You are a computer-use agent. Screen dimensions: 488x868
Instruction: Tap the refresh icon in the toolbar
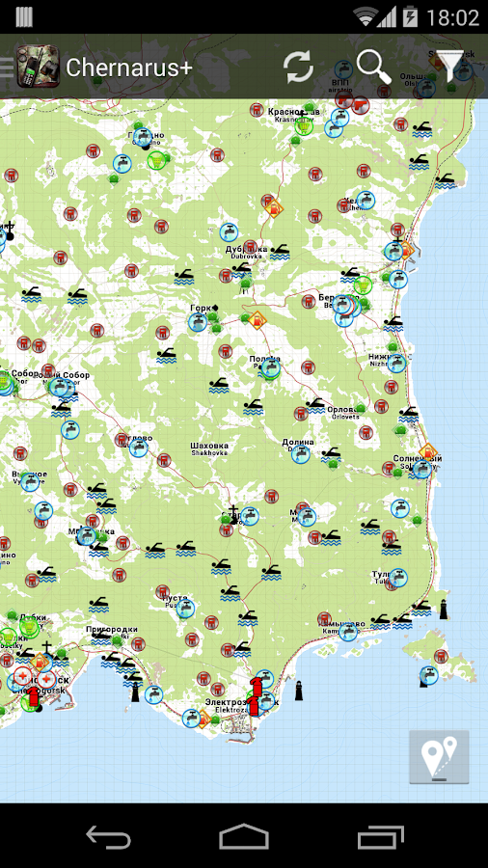pos(298,68)
